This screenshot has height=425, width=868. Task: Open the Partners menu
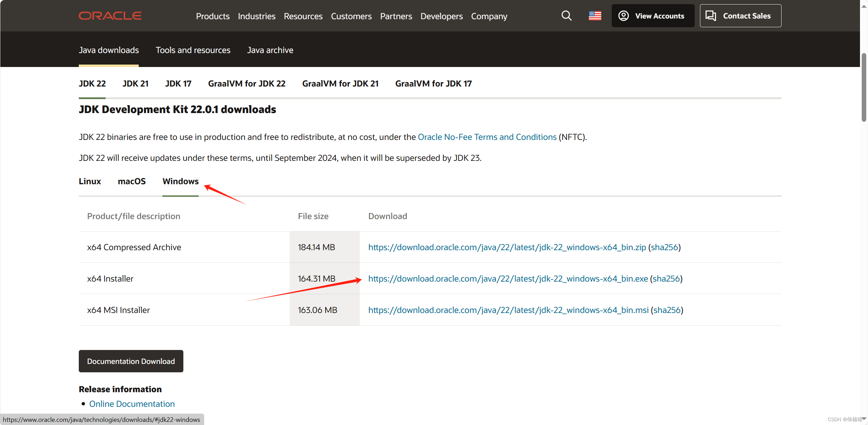point(396,16)
